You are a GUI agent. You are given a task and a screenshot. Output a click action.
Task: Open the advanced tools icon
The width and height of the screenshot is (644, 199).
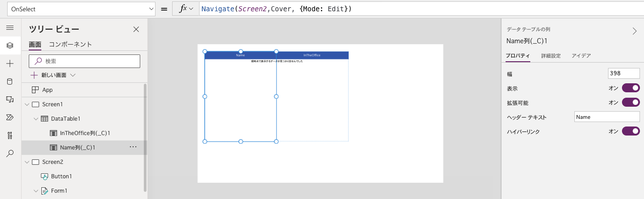click(10, 136)
